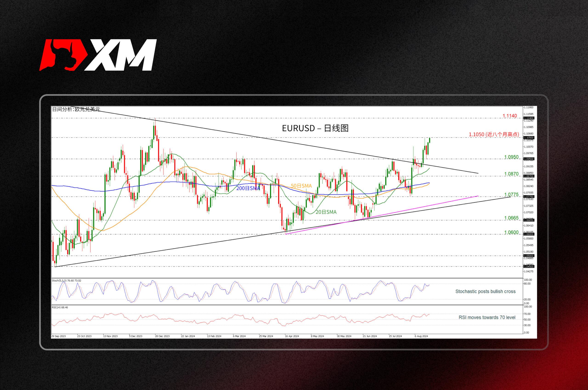
Task: Click the '70.00' level on RSI axis
Action: [527, 314]
